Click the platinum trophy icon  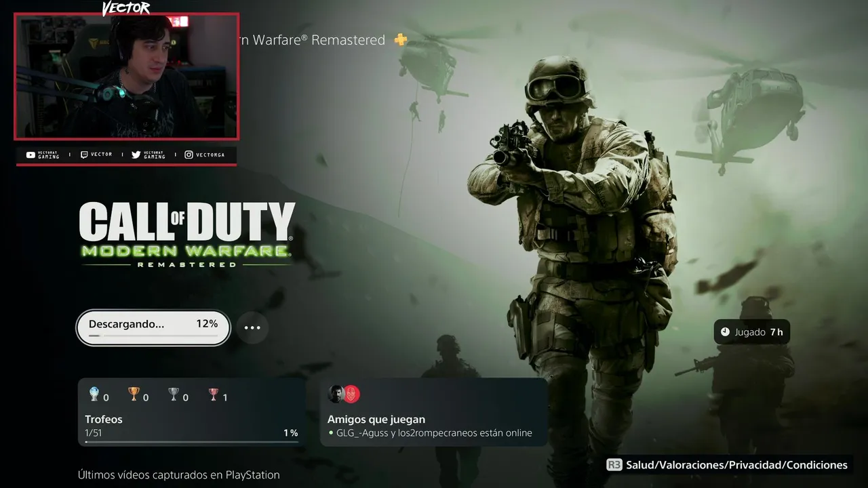pyautogui.click(x=94, y=394)
